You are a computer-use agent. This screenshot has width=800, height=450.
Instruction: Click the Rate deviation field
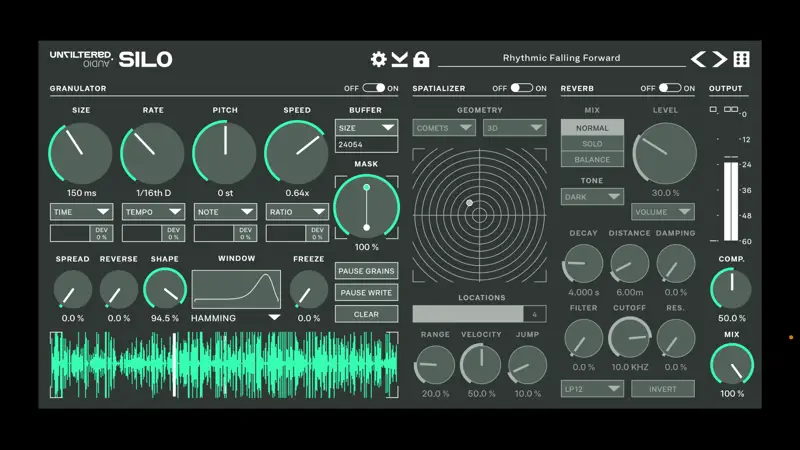click(x=153, y=233)
